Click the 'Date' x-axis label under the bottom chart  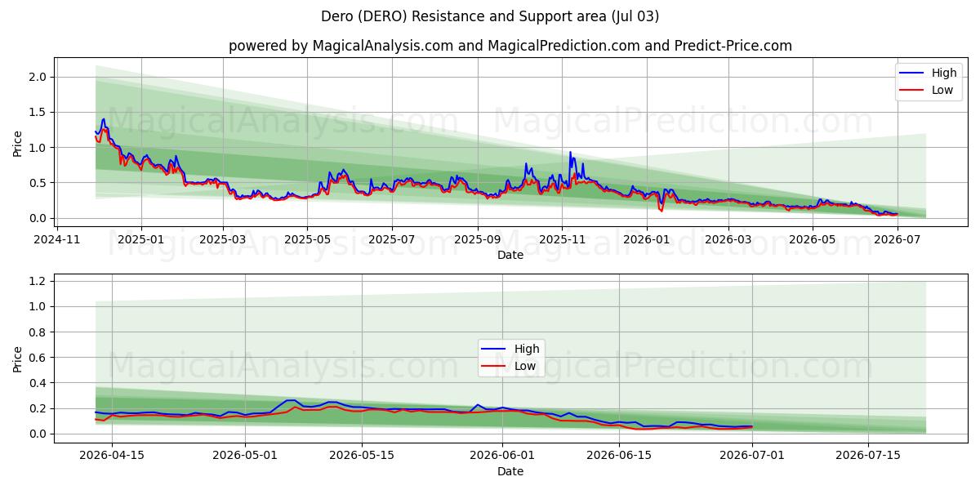click(510, 471)
